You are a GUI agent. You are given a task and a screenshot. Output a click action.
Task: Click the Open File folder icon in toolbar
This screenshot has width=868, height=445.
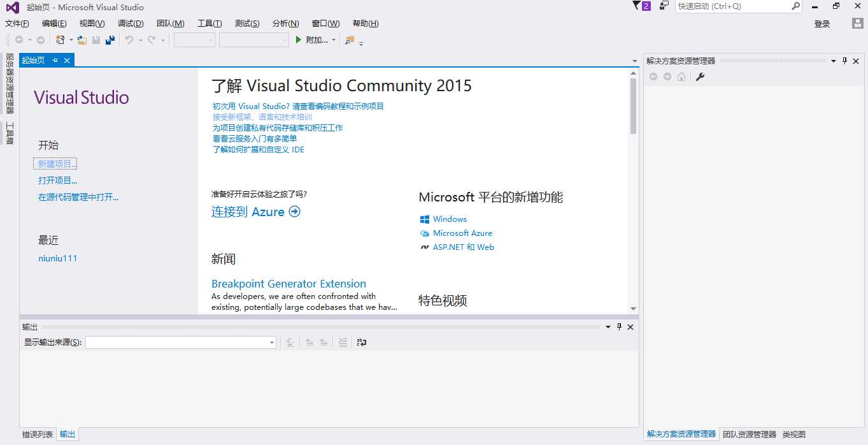click(82, 40)
